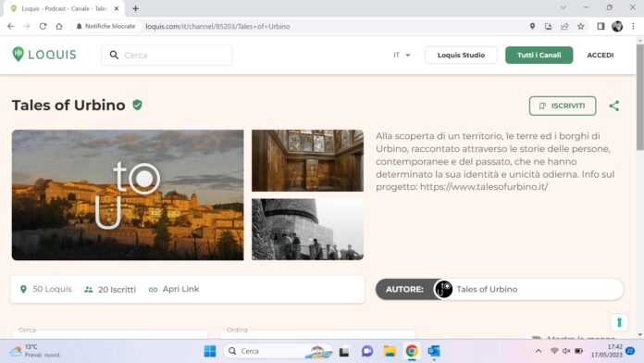Click the 20 Iscritti people icon
Viewport: 644px width, 363px height.
[88, 290]
